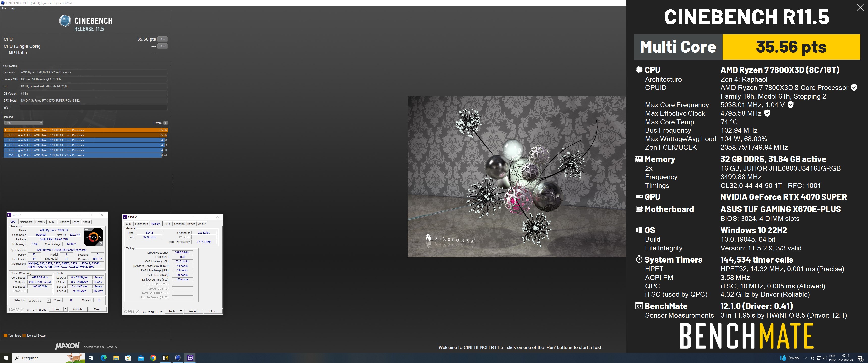Image resolution: width=868 pixels, height=363 pixels.
Task: Show hidden system tray icons
Action: click(x=806, y=358)
